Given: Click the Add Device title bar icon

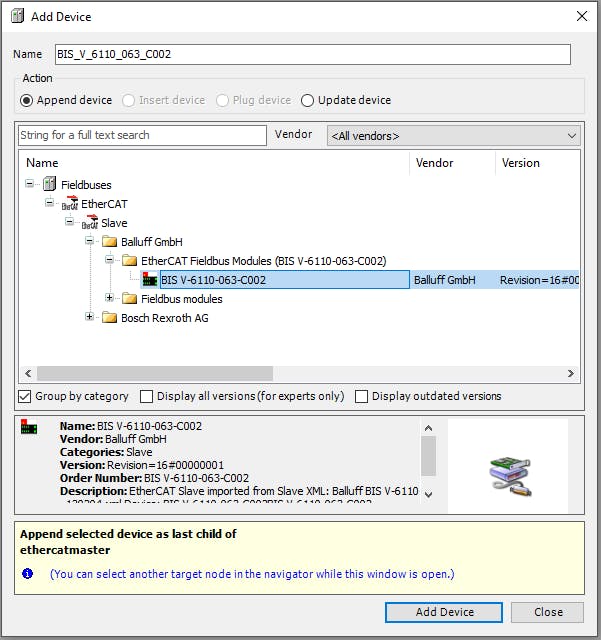Looking at the screenshot, I should click(18, 16).
